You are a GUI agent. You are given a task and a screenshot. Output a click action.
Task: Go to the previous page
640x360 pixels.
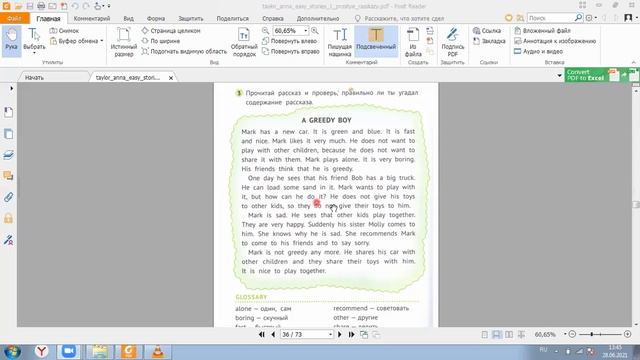tap(273, 334)
